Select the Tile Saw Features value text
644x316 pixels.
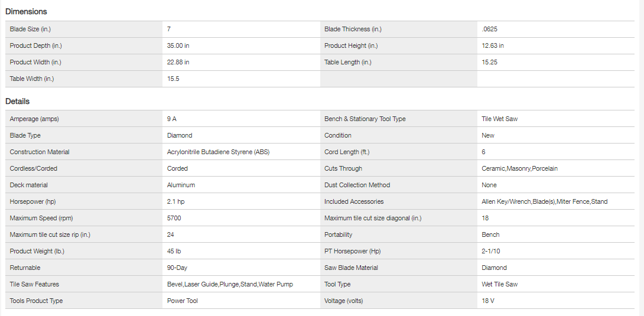click(x=230, y=284)
